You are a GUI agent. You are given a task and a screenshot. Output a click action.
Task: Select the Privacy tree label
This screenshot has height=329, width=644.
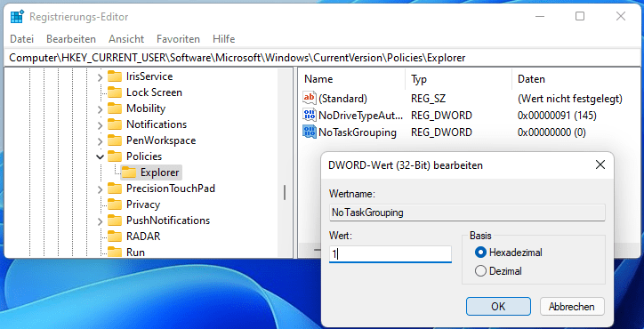(143, 205)
